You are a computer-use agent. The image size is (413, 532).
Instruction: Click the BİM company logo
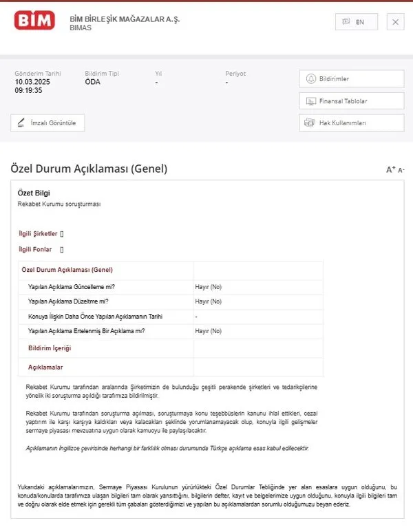pyautogui.click(x=34, y=21)
